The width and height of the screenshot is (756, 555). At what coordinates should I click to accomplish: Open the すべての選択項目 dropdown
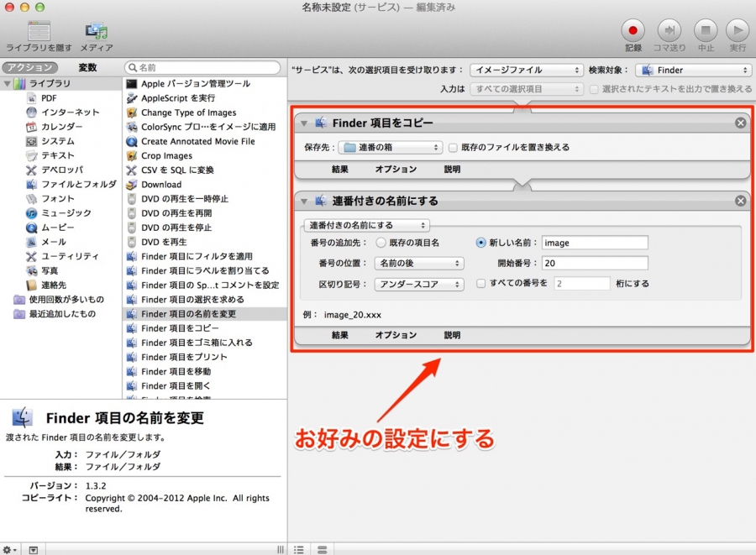pyautogui.click(x=527, y=89)
